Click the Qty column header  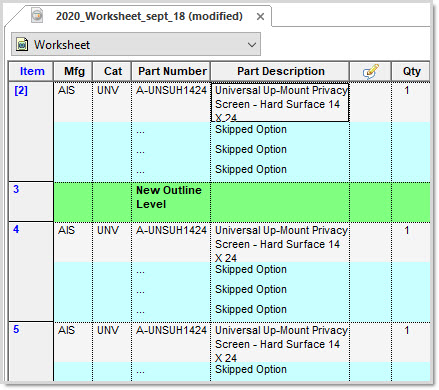pos(411,71)
